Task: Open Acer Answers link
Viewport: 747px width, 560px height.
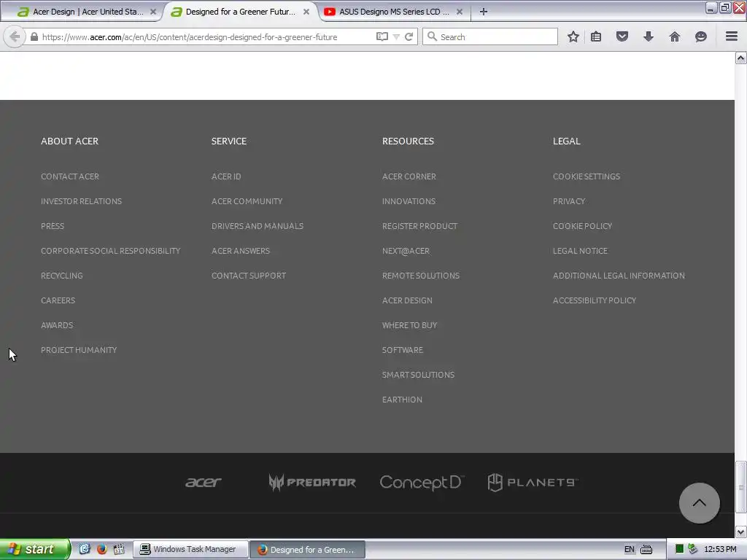Action: (x=241, y=251)
